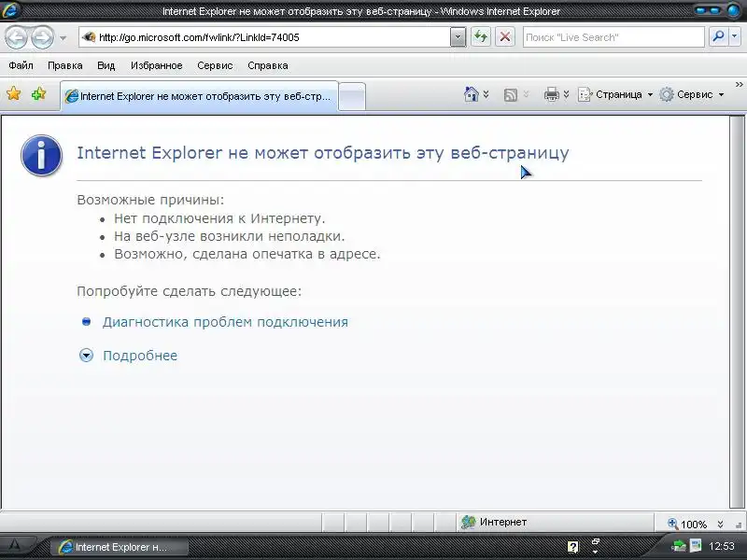Stop loading with the red X icon

pos(505,37)
